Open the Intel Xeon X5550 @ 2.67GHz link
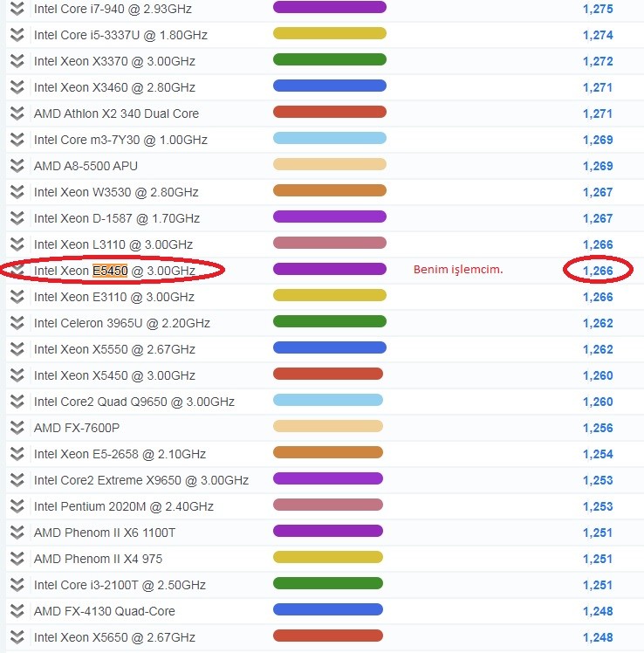This screenshot has height=653, width=644. 114,349
